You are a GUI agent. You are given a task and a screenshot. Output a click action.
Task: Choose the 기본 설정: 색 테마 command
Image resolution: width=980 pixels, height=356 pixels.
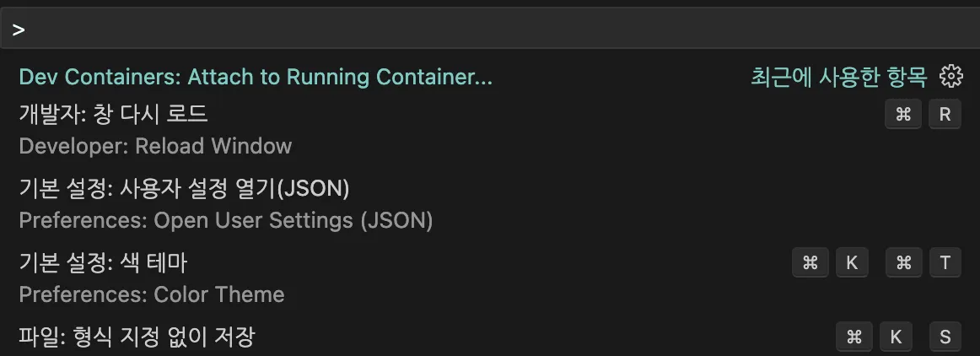[103, 262]
